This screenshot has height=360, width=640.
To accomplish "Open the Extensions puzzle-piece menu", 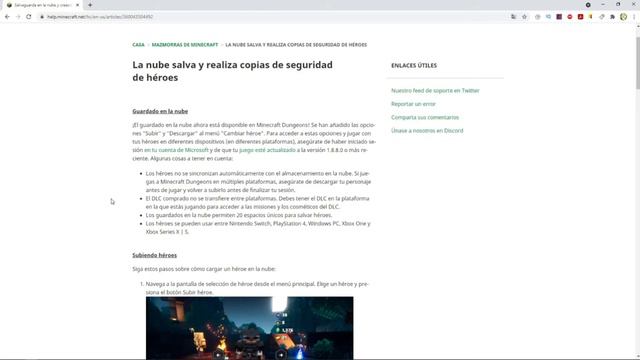I will click(613, 17).
